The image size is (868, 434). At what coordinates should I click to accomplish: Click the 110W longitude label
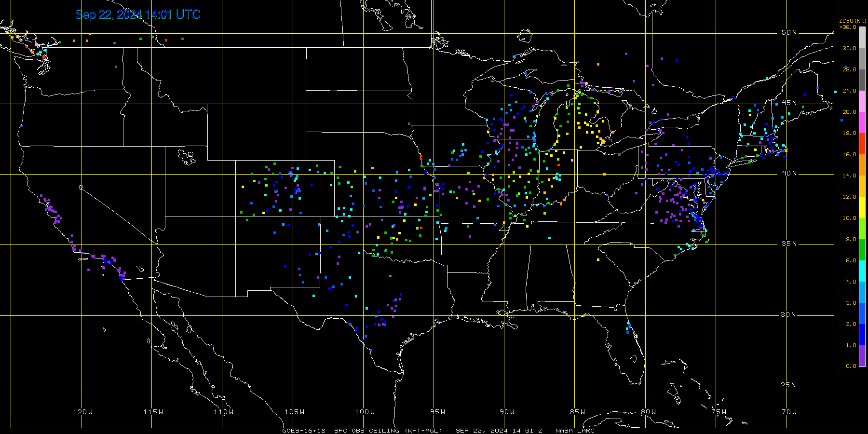(x=224, y=412)
